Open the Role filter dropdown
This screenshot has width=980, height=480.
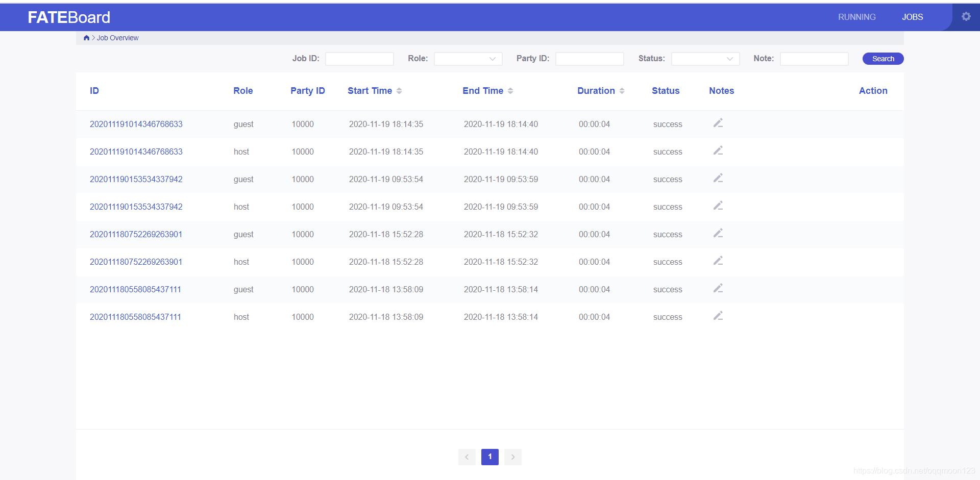[468, 59]
